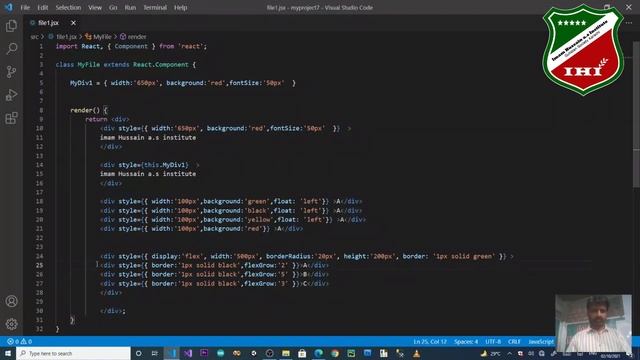Close the file1.jsx editor tab
The height and width of the screenshot is (360, 640).
[x=73, y=23]
